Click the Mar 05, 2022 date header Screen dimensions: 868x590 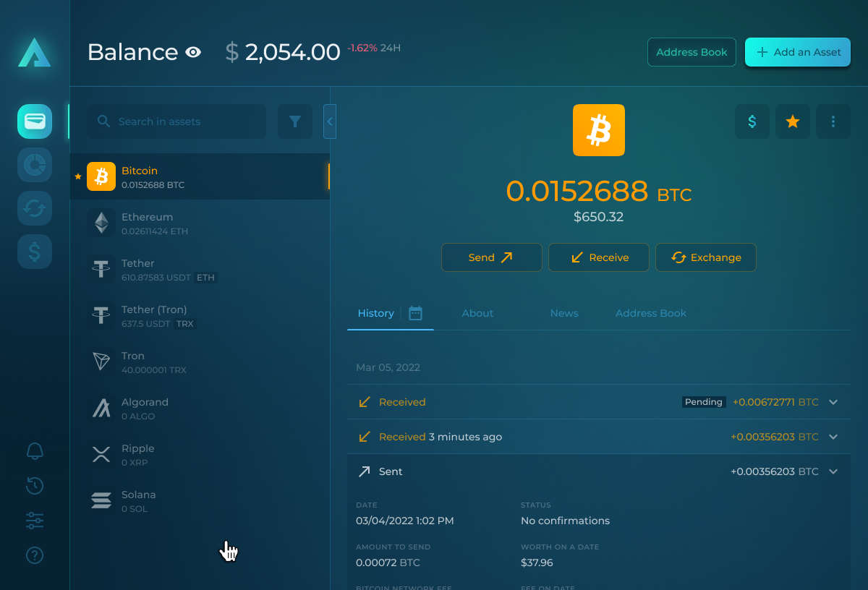pos(388,367)
